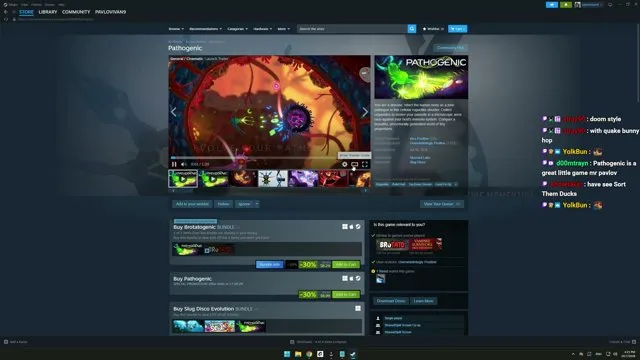Screen dimensions: 640x360
Task: Select the first trailer thumbnail
Action: pyautogui.click(x=183, y=179)
